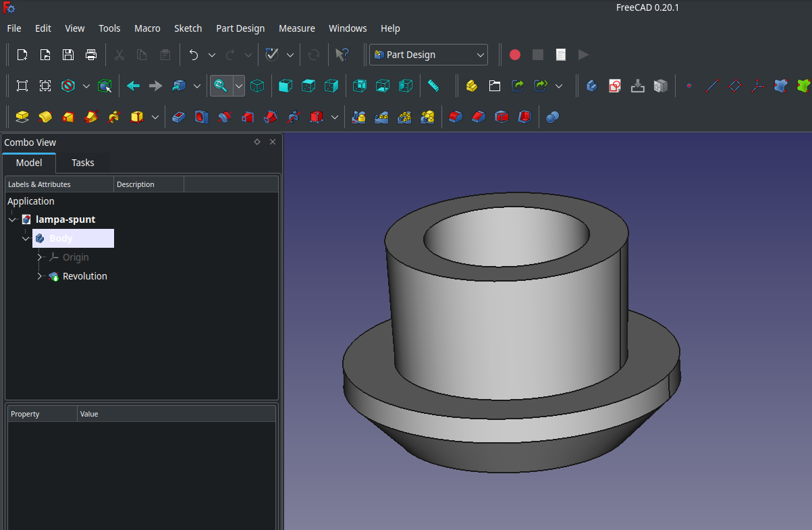Screen dimensions: 812x530
Task: Switch to isometric view cube icon
Action: [x=257, y=86]
